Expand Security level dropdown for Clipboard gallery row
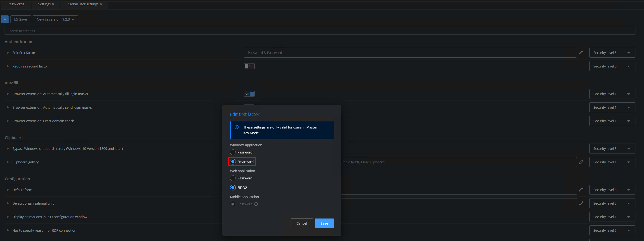 (612, 162)
